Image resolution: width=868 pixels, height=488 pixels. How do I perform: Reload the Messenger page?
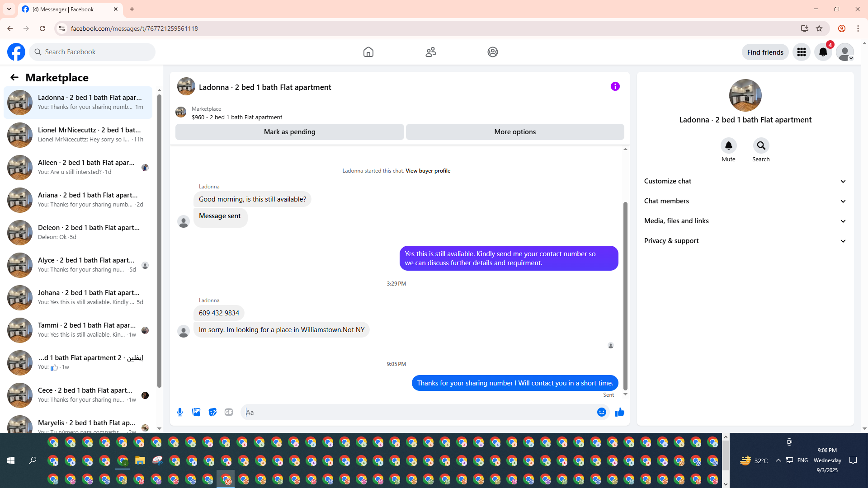[42, 28]
